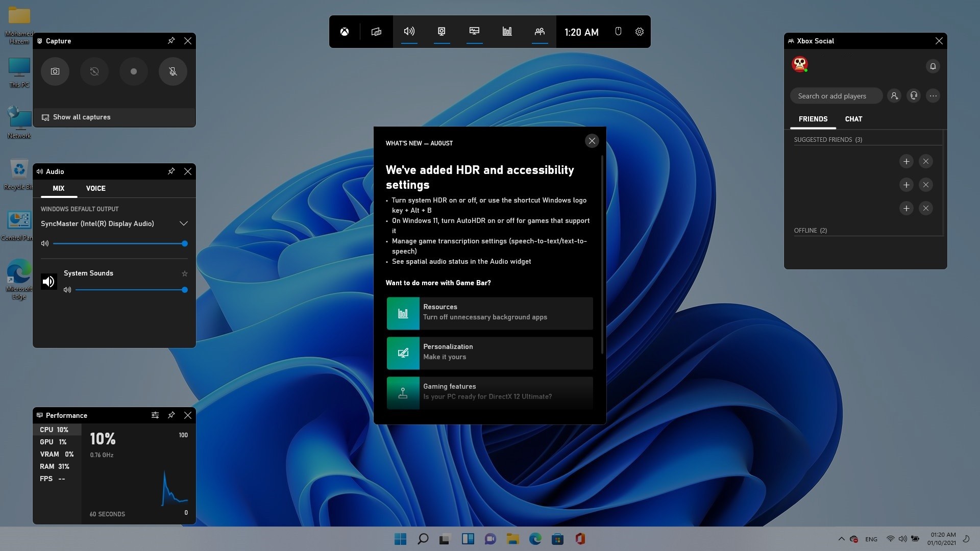The height and width of the screenshot is (551, 980).
Task: Open the Gaming features card
Action: click(490, 393)
